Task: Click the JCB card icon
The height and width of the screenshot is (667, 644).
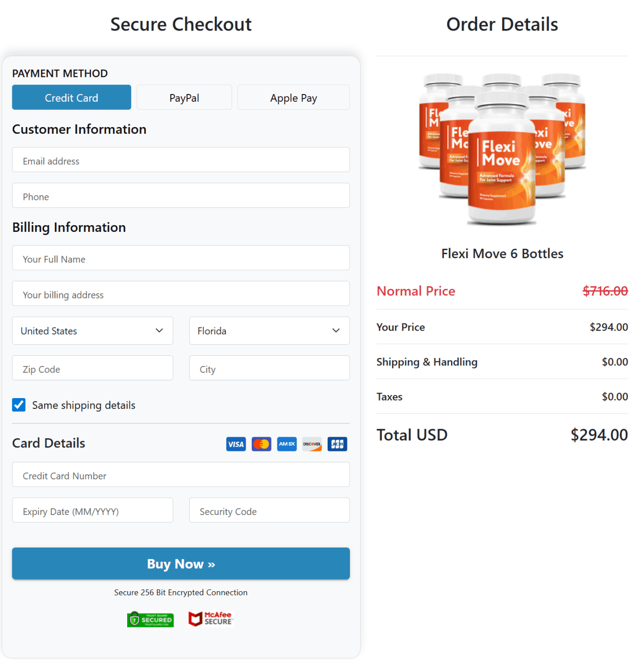Action: pyautogui.click(x=337, y=444)
